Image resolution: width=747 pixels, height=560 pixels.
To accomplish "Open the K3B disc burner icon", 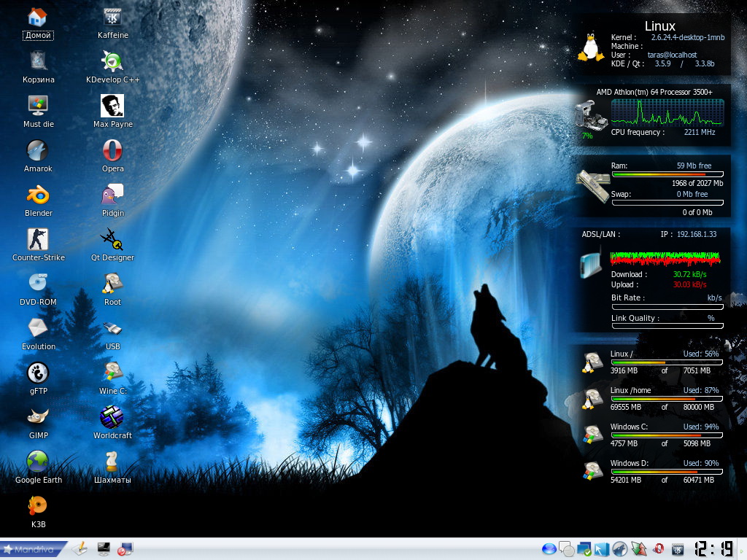I will click(39, 506).
